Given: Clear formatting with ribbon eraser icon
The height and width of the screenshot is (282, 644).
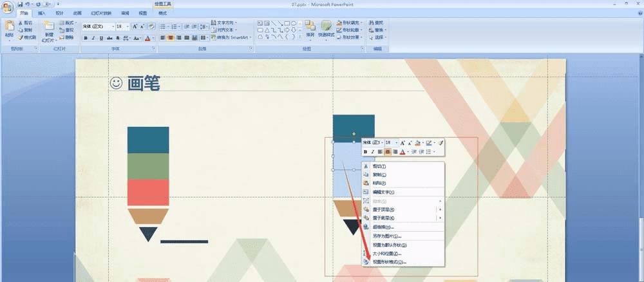Looking at the screenshot, I should [151, 26].
